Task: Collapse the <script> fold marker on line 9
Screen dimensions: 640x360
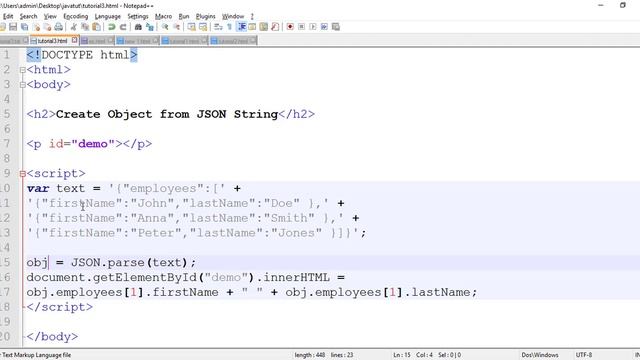Action: coord(23,174)
